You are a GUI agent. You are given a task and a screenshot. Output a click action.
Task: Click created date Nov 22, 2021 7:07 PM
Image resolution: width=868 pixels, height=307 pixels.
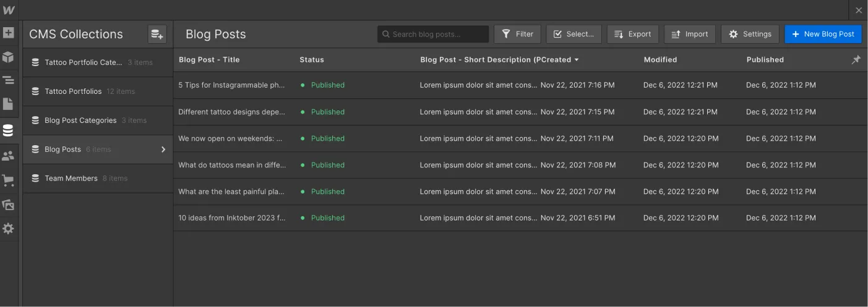point(578,191)
